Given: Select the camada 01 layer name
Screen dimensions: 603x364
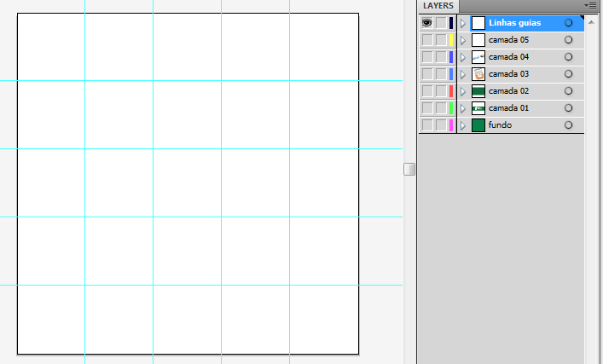Looking at the screenshot, I should pyautogui.click(x=507, y=108).
